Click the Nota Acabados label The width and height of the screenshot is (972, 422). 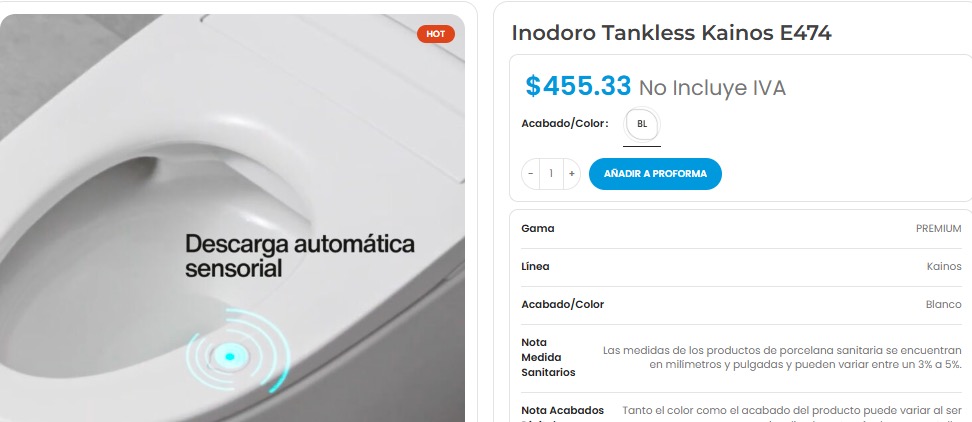tap(562, 410)
